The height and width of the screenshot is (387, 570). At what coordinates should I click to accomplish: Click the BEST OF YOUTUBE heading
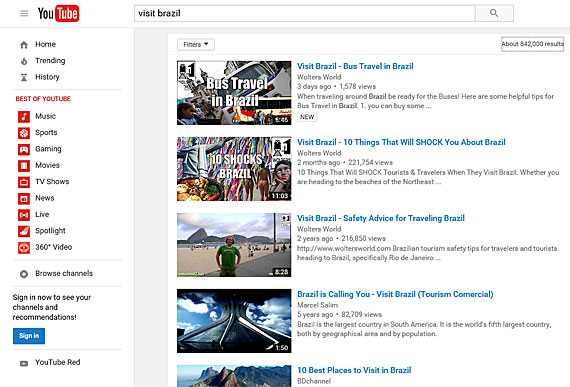click(x=43, y=99)
